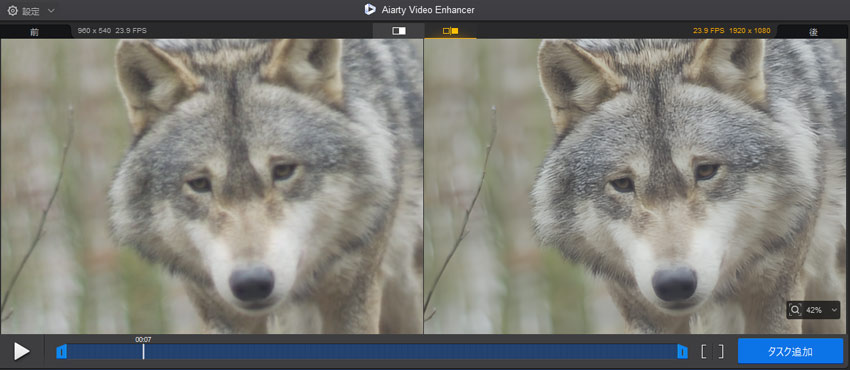Click the timeline start trim handle
The image size is (850, 370).
(x=61, y=352)
